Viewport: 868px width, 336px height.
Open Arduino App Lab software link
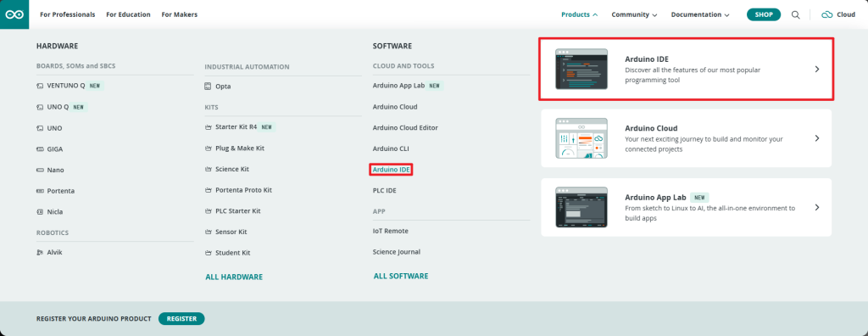coord(398,86)
